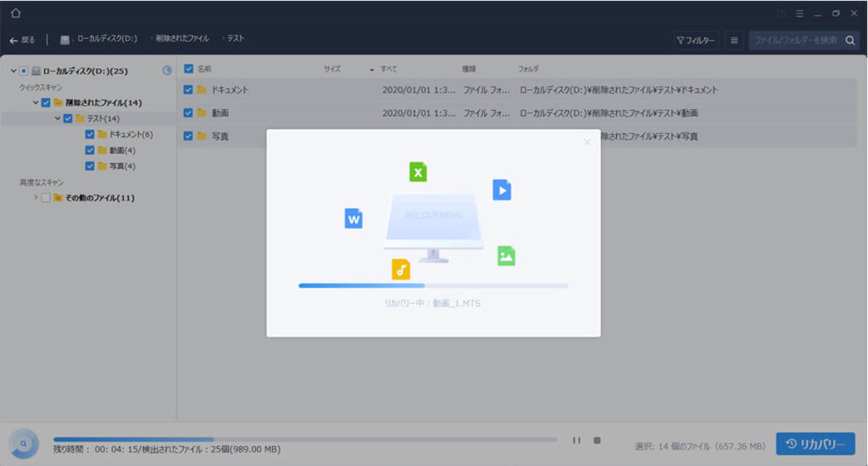
Task: Stop the scan with the stop icon
Action: (x=597, y=441)
